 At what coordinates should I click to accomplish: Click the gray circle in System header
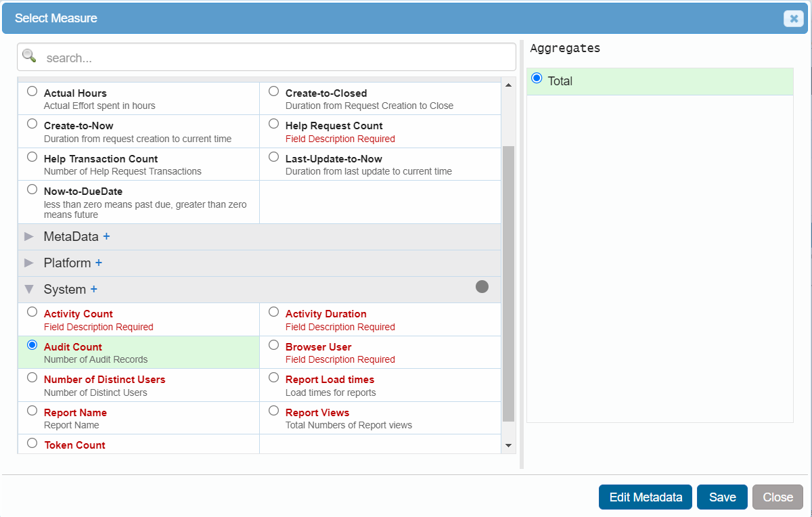tap(482, 287)
